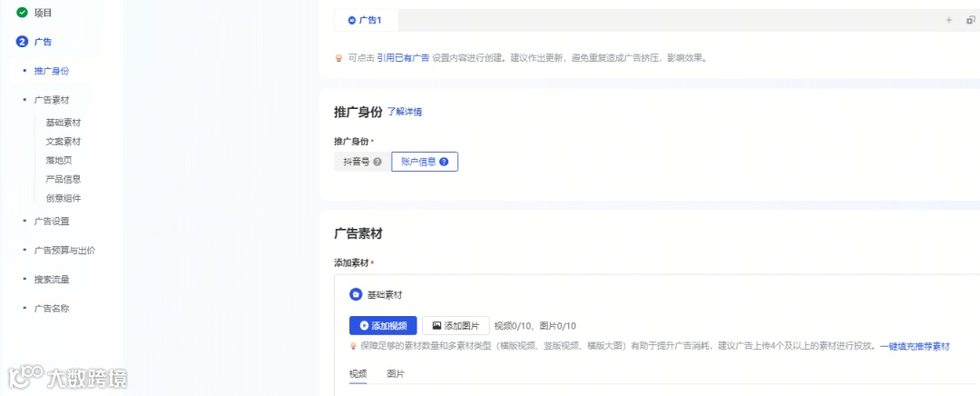980x396 pixels.
Task: Click the lightbulb icon below 添加视频
Action: click(x=352, y=346)
